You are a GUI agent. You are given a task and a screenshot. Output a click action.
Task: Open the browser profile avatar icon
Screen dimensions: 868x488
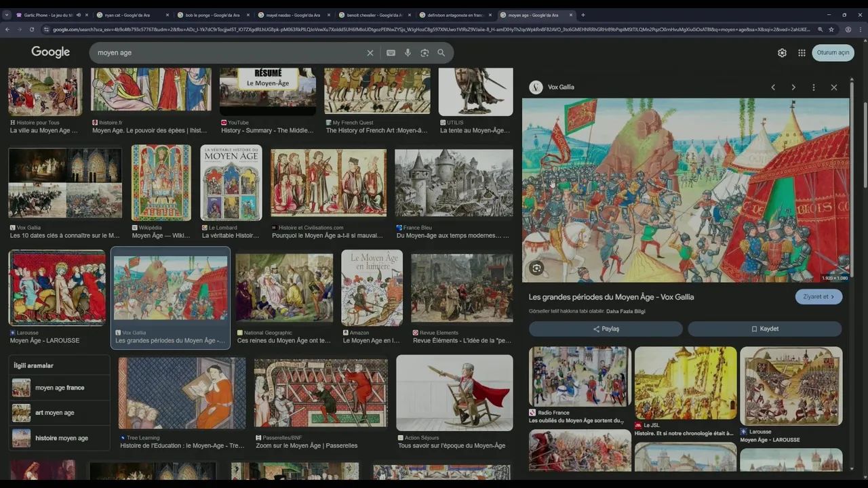click(x=848, y=30)
